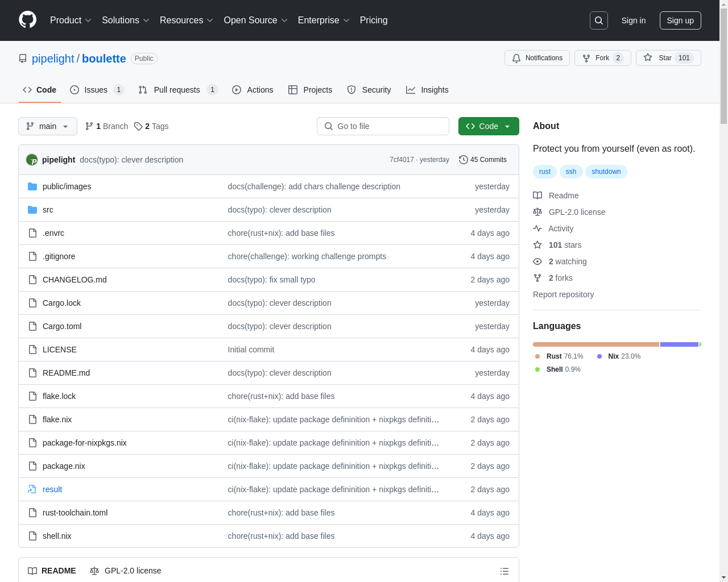Screen dimensions: 728x582
Task: Click the pulse icon beside Activity
Action: (x=537, y=228)
